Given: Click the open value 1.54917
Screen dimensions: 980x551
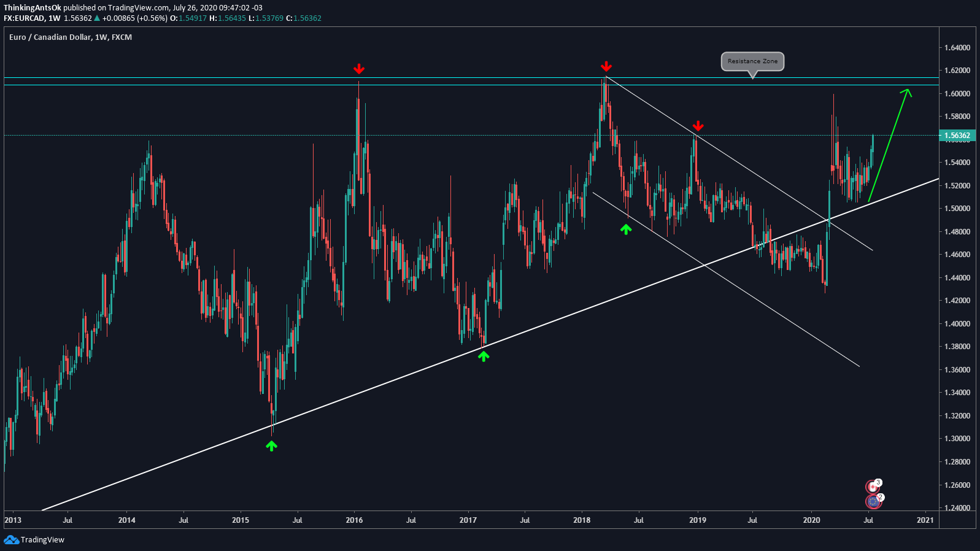Looking at the screenshot, I should 193,18.
